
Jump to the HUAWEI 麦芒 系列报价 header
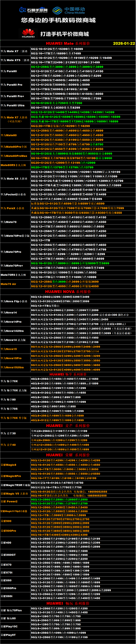tap(68, 426)
